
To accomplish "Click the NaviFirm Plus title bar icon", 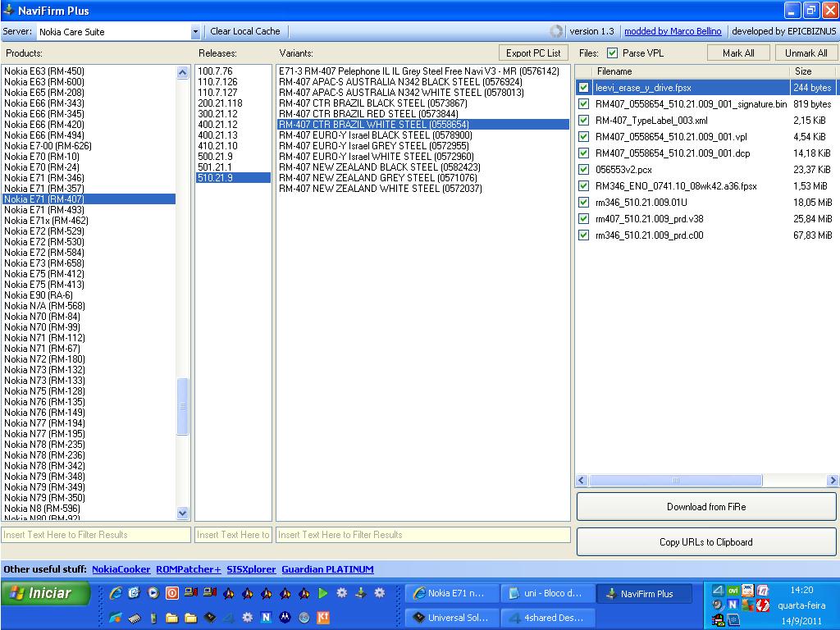I will click(8, 10).
